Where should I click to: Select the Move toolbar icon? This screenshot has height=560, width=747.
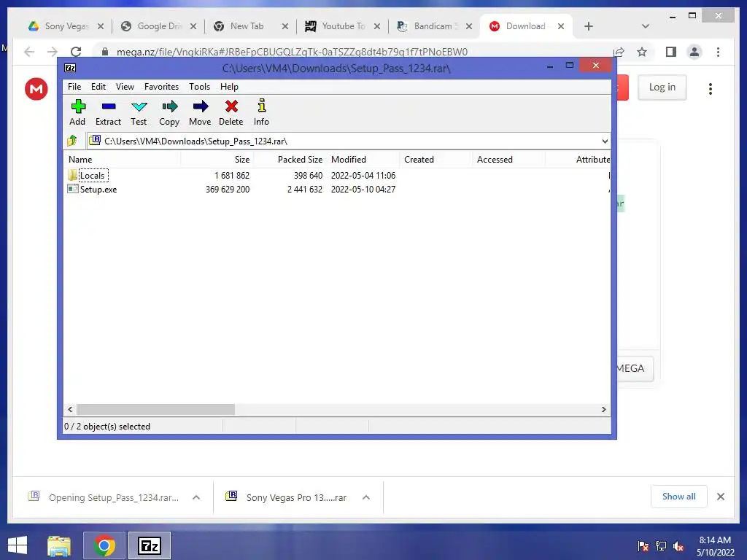(x=200, y=112)
